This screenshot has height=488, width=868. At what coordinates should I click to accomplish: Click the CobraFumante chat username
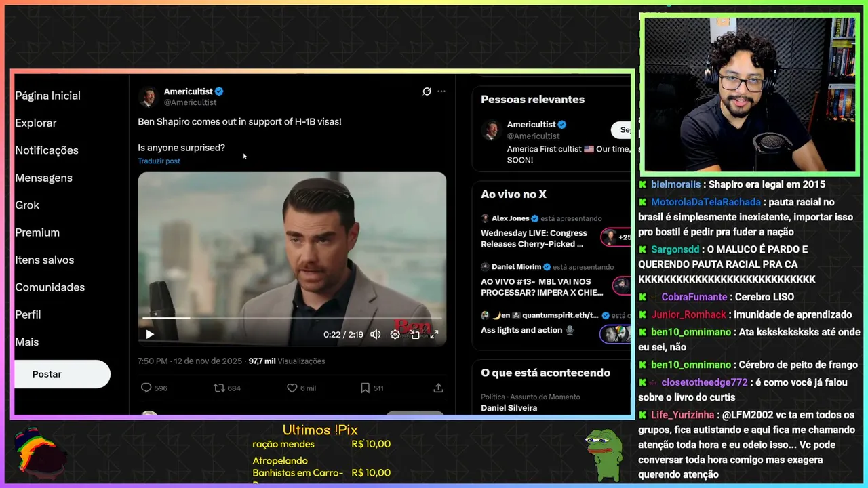(694, 297)
